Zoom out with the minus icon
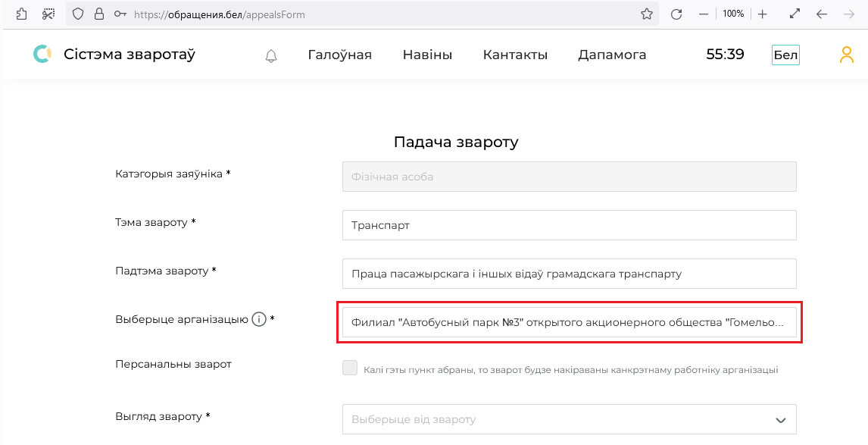868x445 pixels. 704,14
